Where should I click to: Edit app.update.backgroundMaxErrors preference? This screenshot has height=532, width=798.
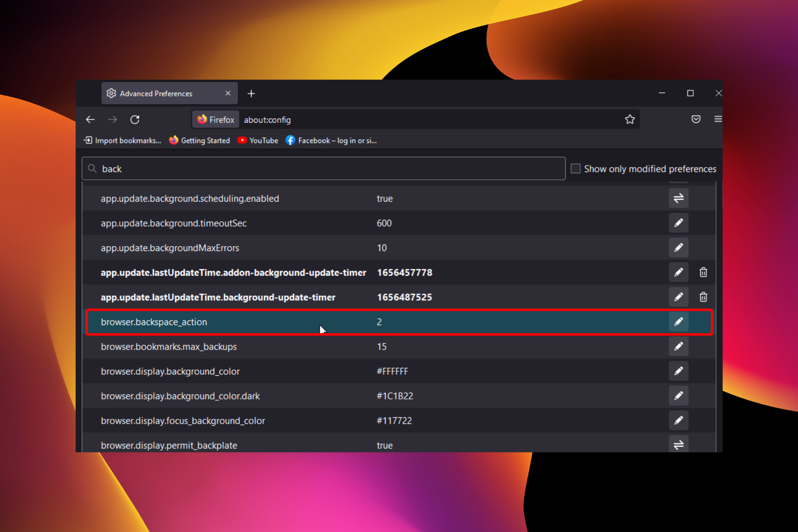(x=678, y=248)
